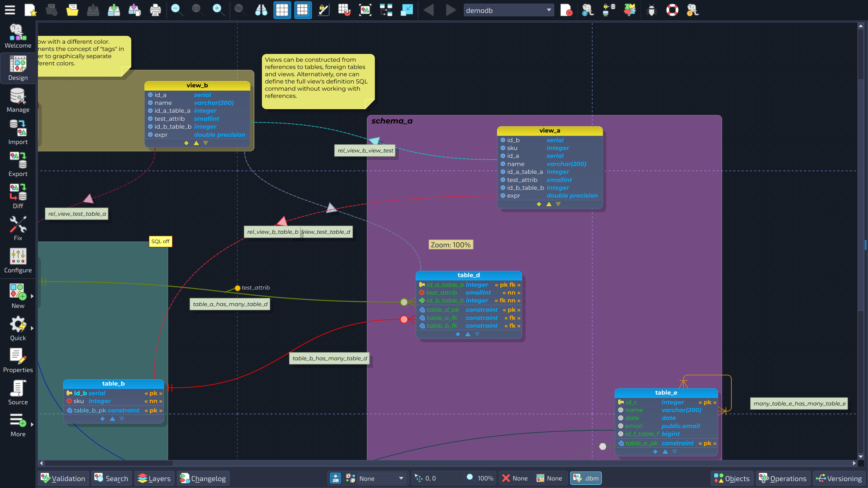Open the plugins puzzle piece icon

pos(629,10)
